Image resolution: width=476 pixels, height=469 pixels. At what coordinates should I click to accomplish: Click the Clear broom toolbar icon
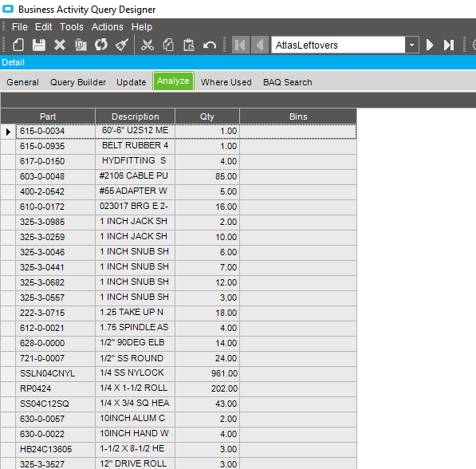click(122, 45)
